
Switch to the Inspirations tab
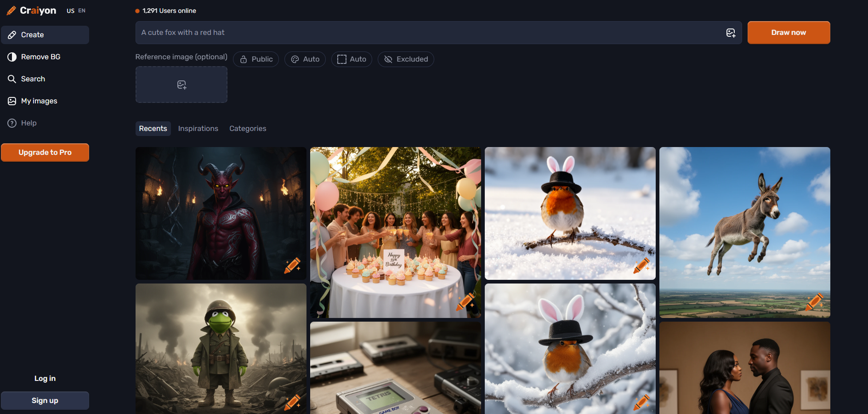198,129
